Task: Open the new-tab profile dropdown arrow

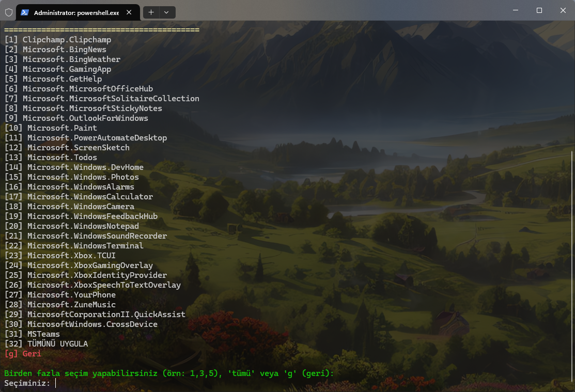Action: click(x=166, y=12)
